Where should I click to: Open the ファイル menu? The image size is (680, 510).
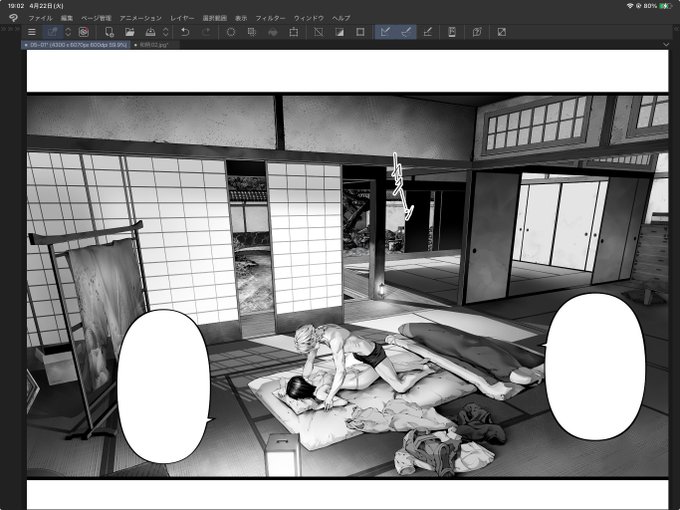40,18
